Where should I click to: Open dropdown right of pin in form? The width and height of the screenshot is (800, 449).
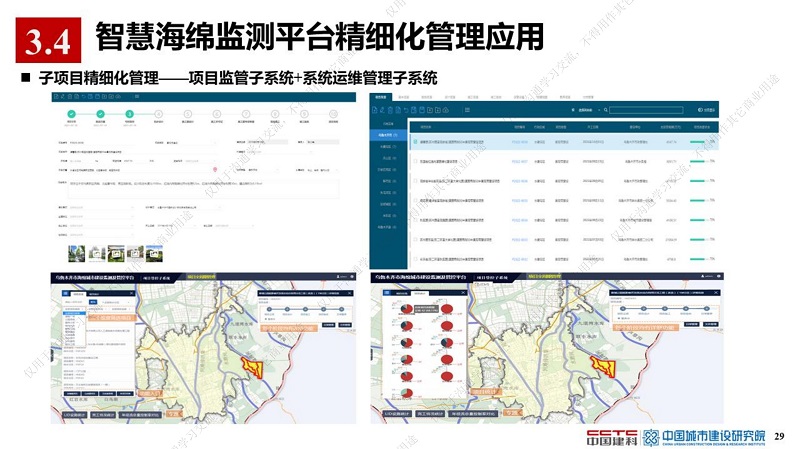pyautogui.click(x=263, y=170)
